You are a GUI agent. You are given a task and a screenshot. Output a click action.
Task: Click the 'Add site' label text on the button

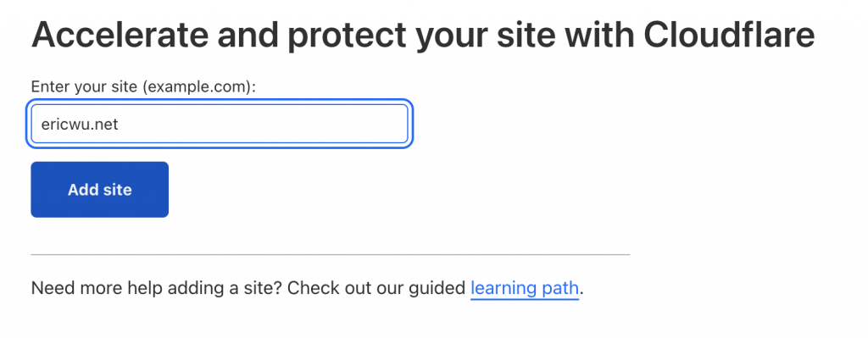click(x=100, y=190)
